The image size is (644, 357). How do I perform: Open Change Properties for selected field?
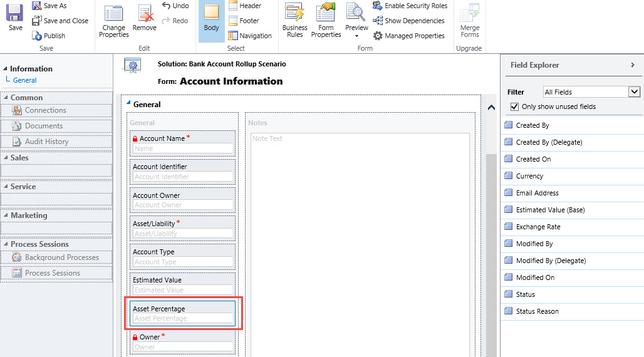pyautogui.click(x=113, y=20)
